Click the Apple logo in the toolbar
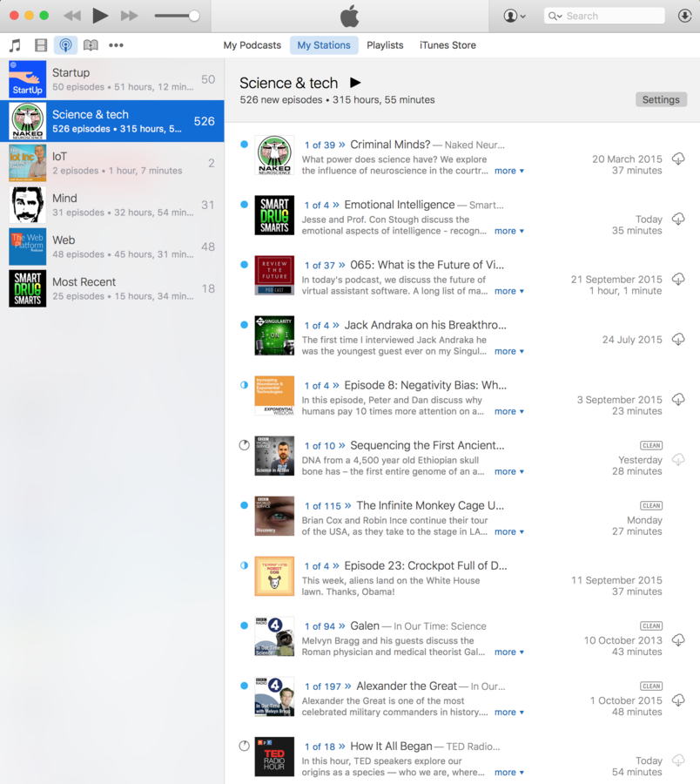 (x=350, y=16)
